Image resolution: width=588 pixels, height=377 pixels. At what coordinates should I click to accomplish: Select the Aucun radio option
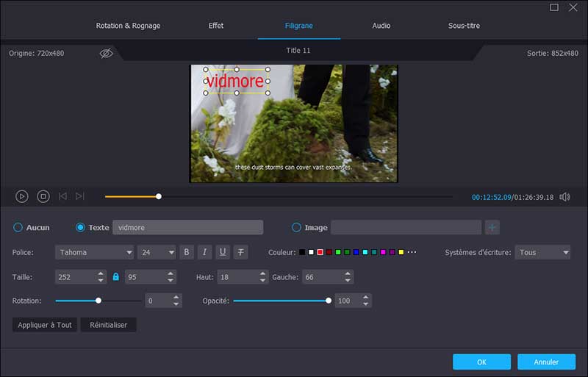(x=18, y=228)
